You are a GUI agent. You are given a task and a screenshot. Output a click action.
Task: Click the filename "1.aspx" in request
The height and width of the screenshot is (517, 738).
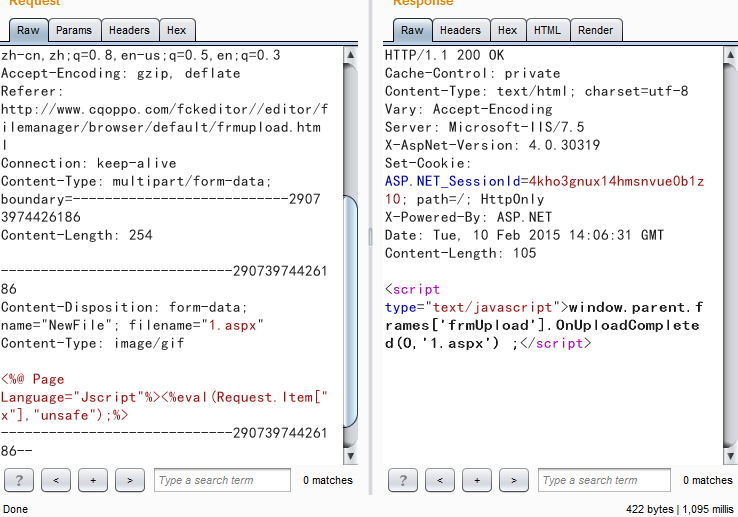[233, 325]
